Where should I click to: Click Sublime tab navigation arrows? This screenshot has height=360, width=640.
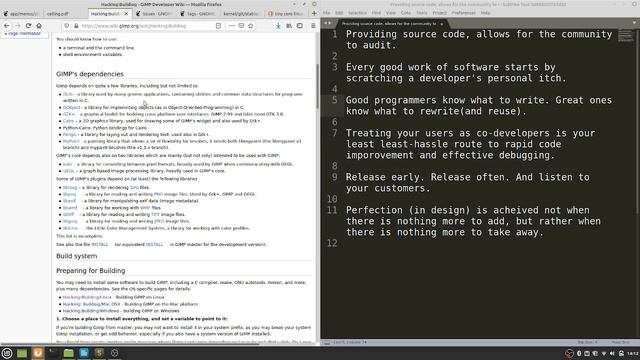tap(327, 23)
